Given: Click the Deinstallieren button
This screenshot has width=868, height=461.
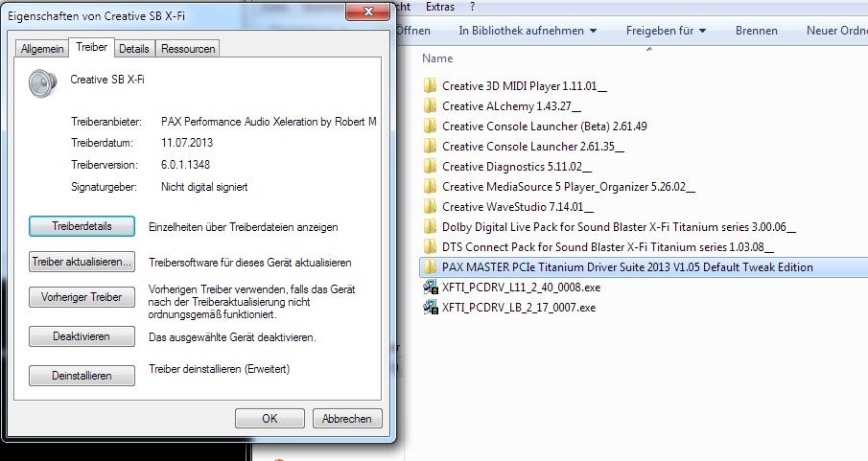Looking at the screenshot, I should pyautogui.click(x=82, y=375).
